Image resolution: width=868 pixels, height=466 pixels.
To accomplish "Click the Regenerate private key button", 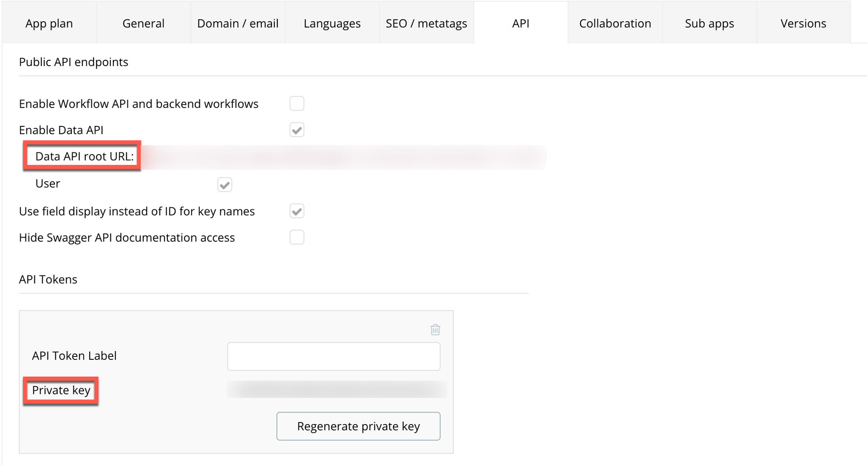I will [x=358, y=426].
